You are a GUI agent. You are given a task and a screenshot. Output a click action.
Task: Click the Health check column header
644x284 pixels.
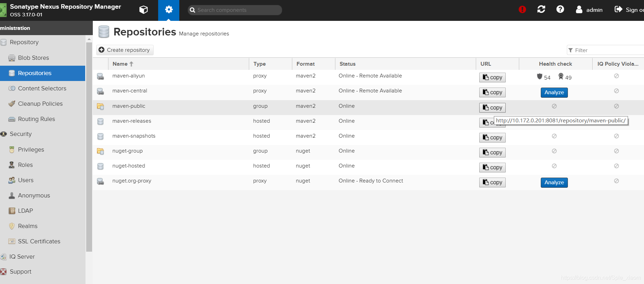pyautogui.click(x=555, y=64)
